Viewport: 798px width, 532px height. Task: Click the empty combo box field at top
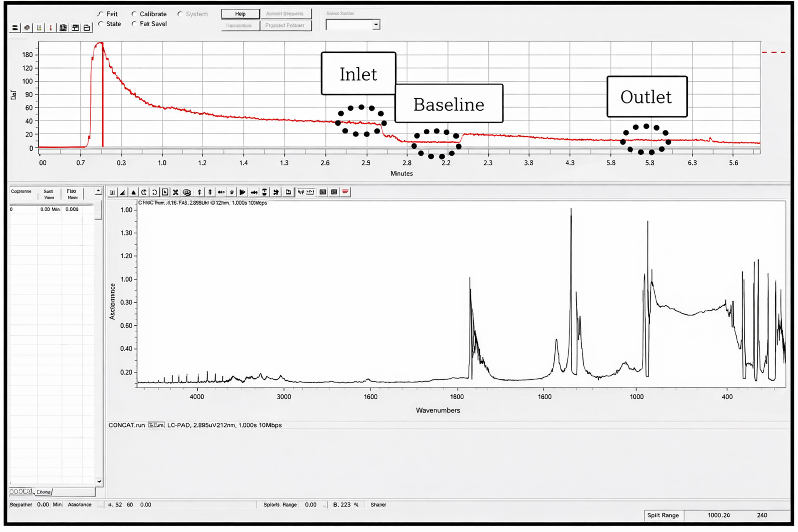349,24
